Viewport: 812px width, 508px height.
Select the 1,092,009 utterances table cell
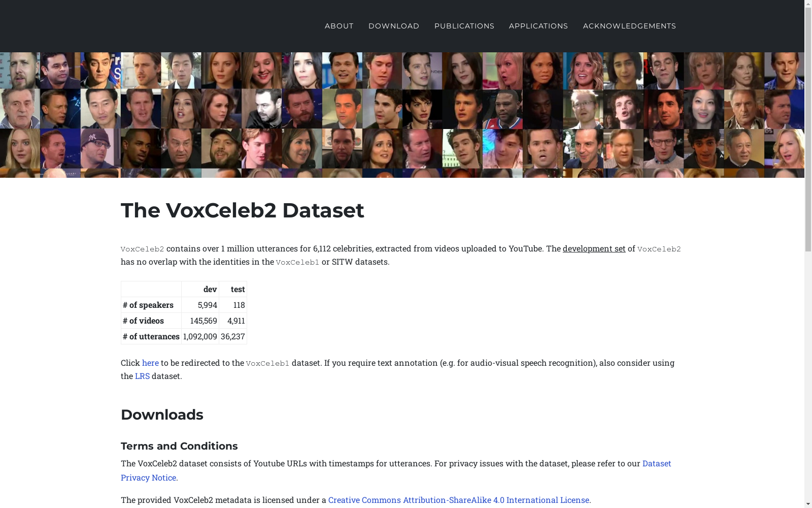(x=200, y=336)
